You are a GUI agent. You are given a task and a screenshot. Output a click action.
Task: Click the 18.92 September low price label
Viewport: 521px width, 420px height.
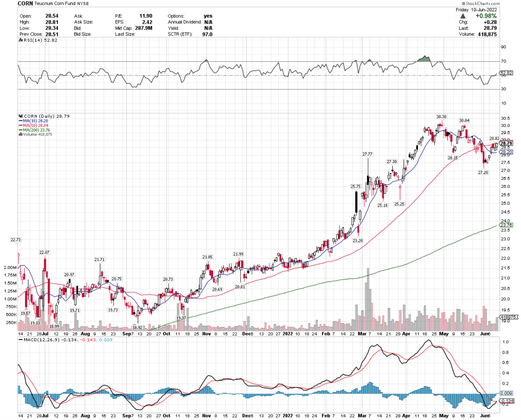click(137, 328)
